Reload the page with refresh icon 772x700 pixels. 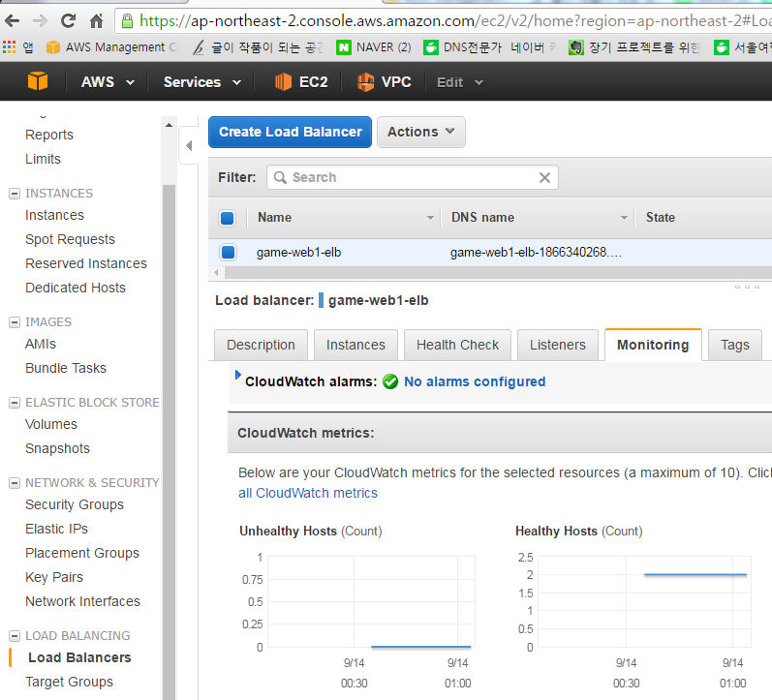coord(68,20)
